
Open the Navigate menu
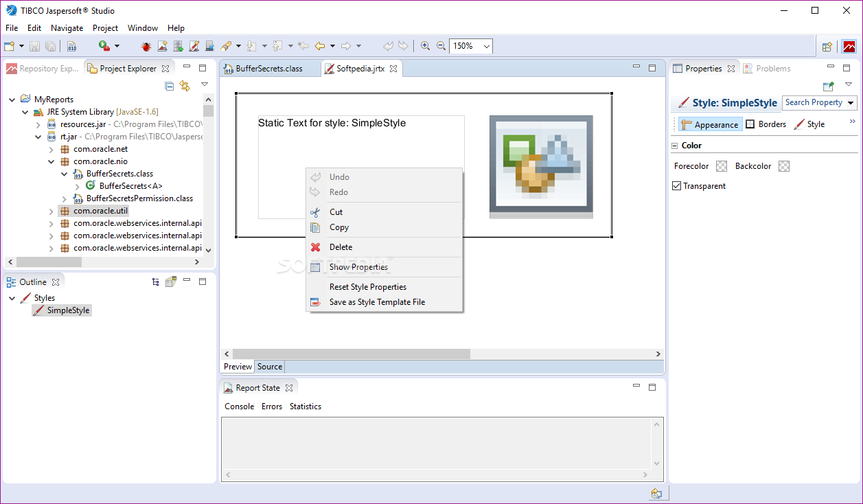[x=67, y=28]
